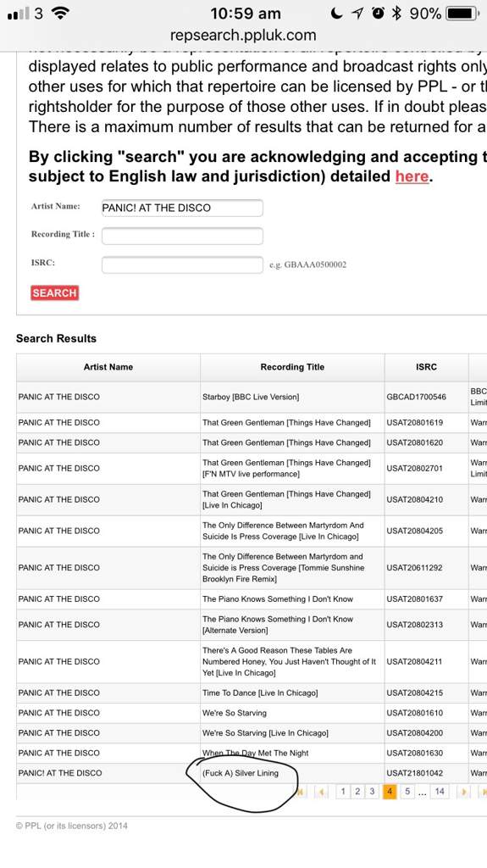
Task: Select ISRC cell USAT20804205
Action: tap(426, 531)
